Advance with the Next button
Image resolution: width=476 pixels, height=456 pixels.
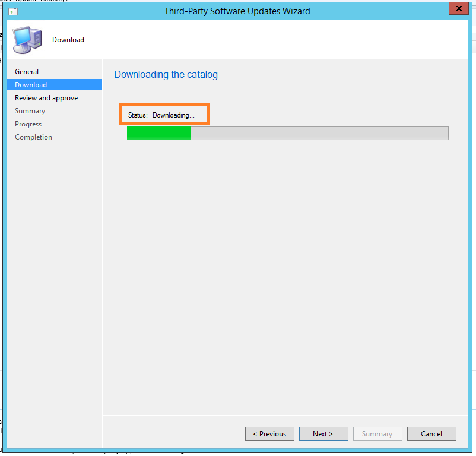(323, 434)
